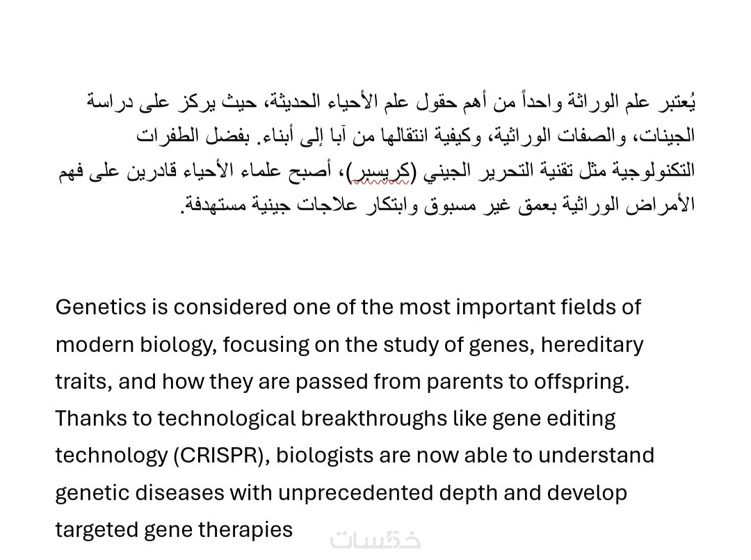Click the Khamsat watermark logo at the bottom
The height and width of the screenshot is (560, 751).
click(375, 540)
